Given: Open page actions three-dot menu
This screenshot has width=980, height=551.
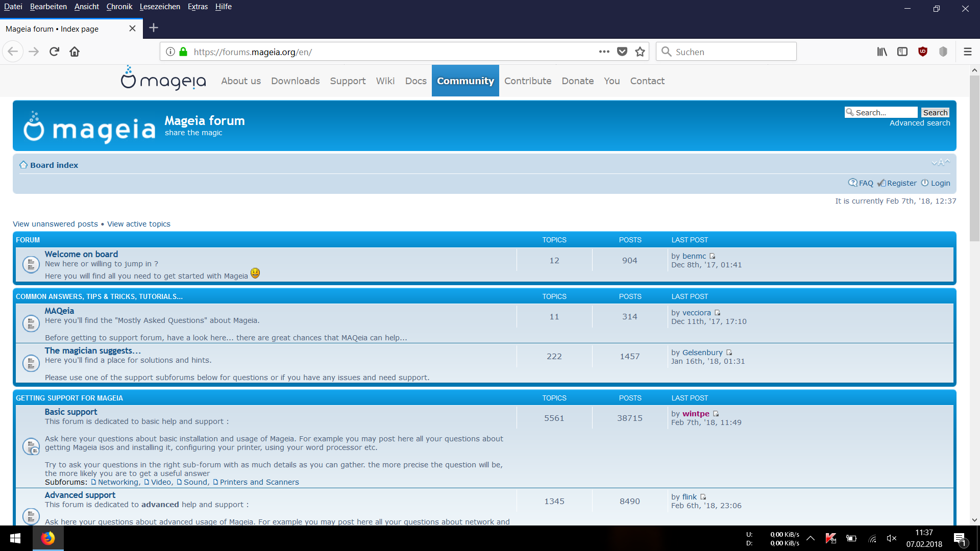Looking at the screenshot, I should [x=604, y=52].
